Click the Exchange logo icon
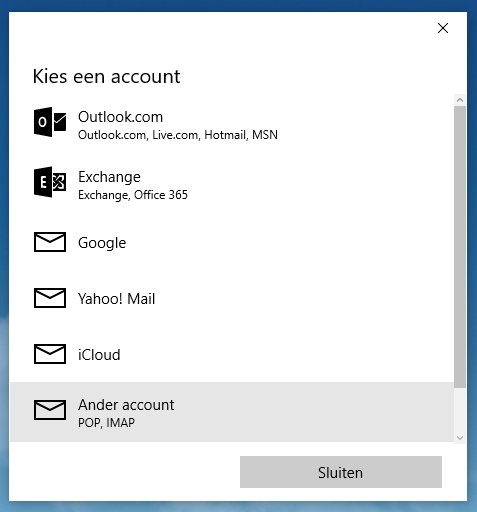The image size is (477, 512). click(50, 182)
